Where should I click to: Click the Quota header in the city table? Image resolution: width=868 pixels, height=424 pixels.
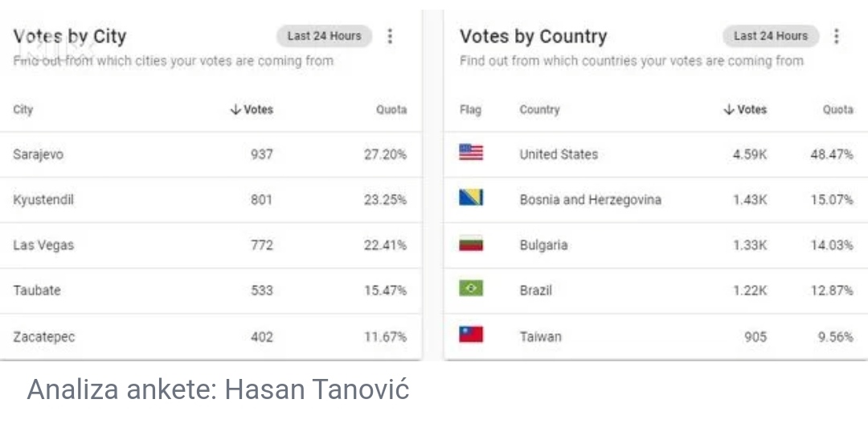[391, 109]
